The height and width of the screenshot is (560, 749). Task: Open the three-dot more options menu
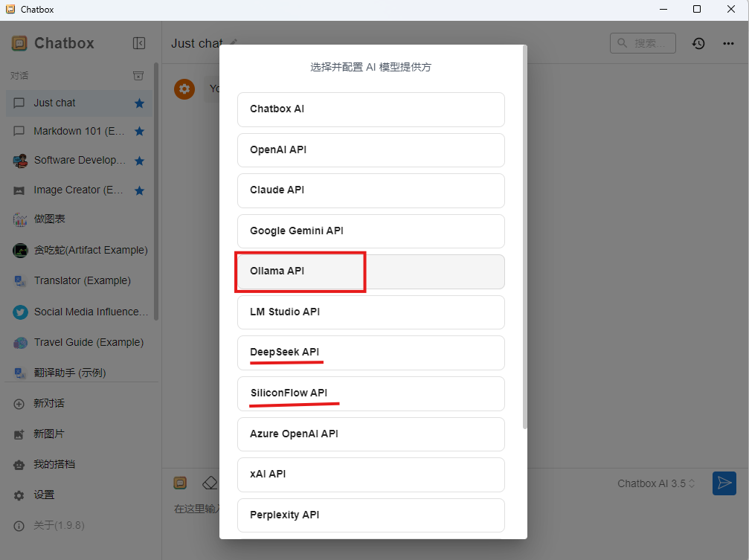click(728, 43)
